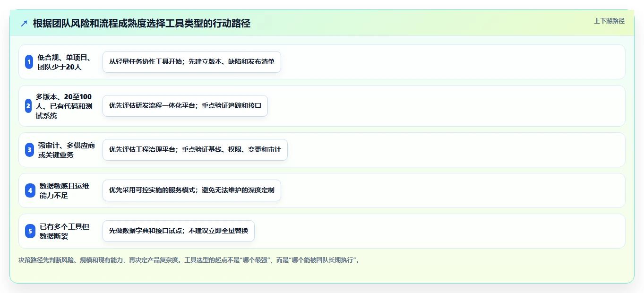The image size is (644, 293).
Task: Open the 优先采用可控实施的服务模式 action box
Action: pyautogui.click(x=192, y=190)
